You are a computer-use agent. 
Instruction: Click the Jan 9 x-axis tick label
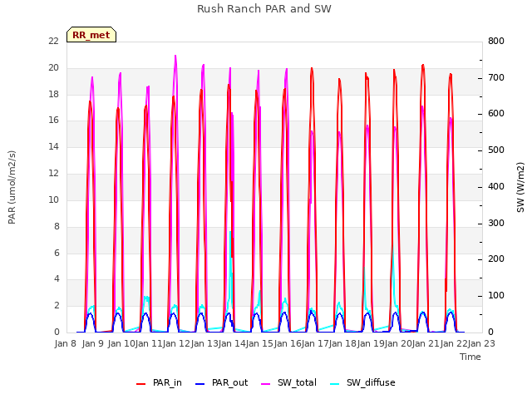92,343
